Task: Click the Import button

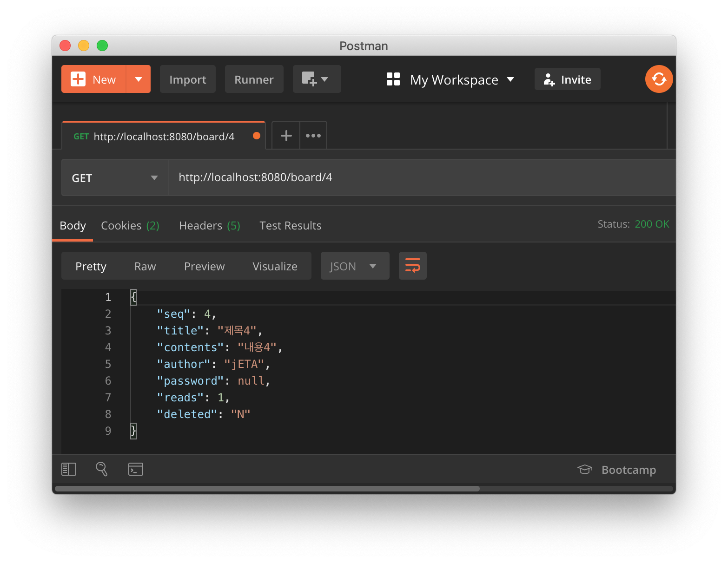Action: coord(188,79)
